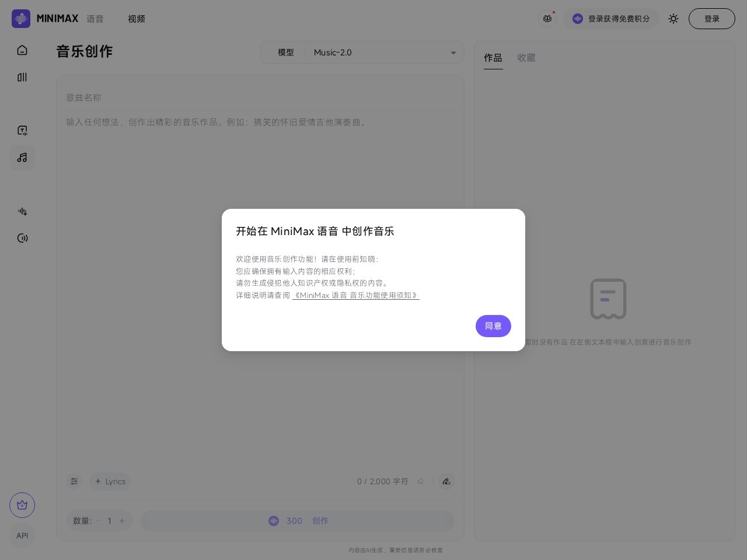747x560 pixels.
Task: Open text-to-speech tool in sidebar
Action: (22, 131)
